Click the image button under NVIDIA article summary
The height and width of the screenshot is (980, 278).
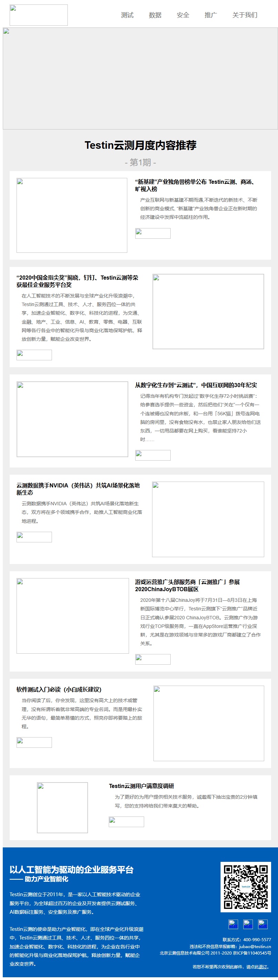[x=34, y=537]
